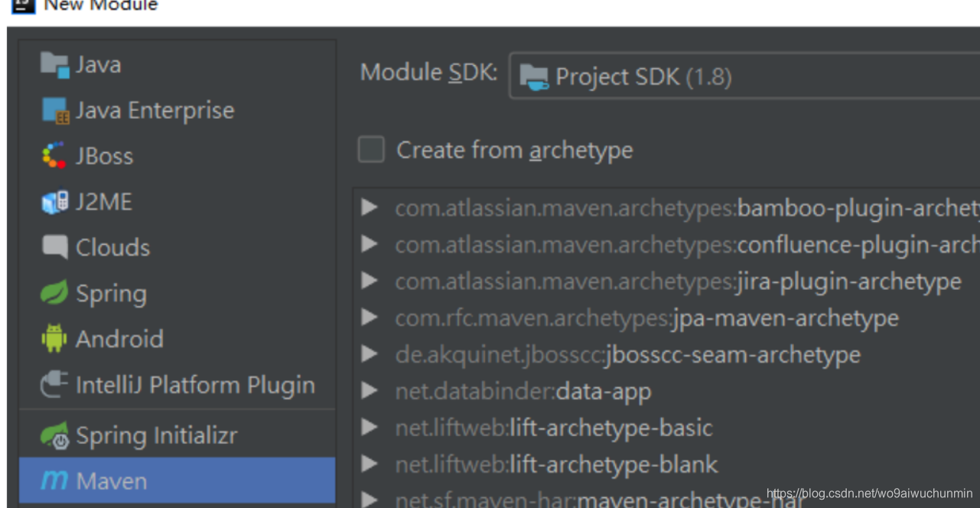This screenshot has height=508, width=980.
Task: Select Spring module type
Action: click(x=177, y=293)
